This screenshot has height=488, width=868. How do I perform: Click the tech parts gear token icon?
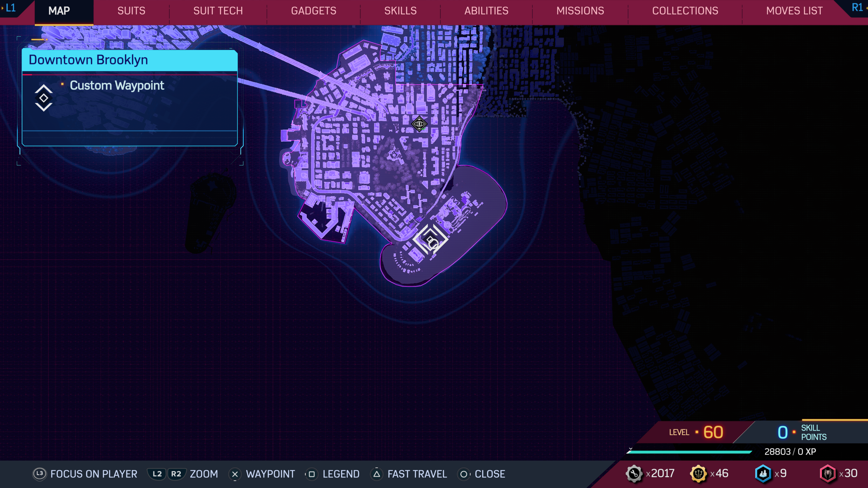click(x=634, y=474)
